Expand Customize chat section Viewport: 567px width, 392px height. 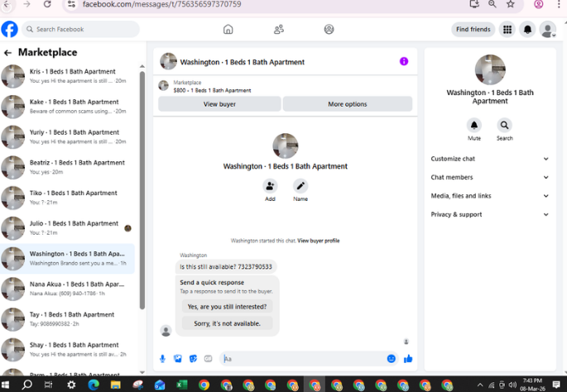pyautogui.click(x=490, y=159)
